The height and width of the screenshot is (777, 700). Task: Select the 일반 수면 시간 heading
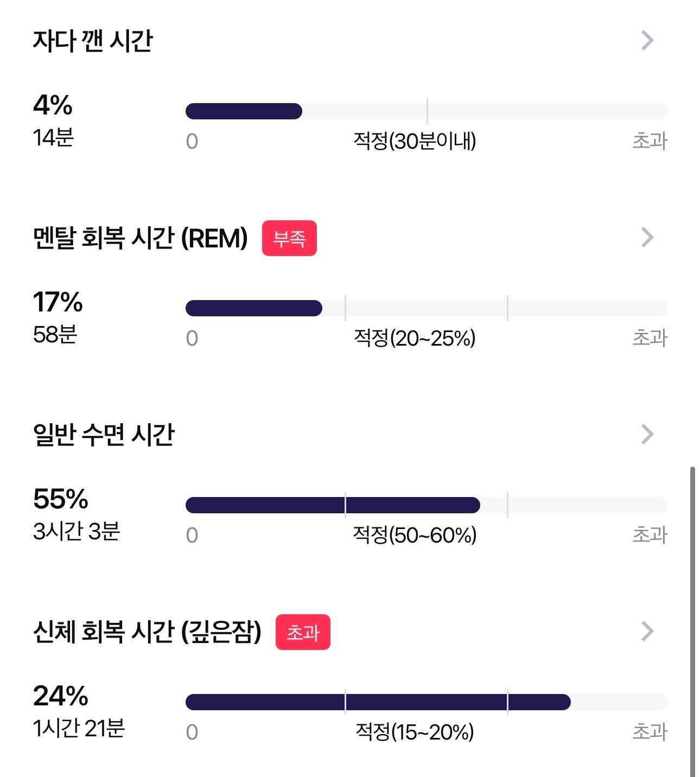point(104,435)
